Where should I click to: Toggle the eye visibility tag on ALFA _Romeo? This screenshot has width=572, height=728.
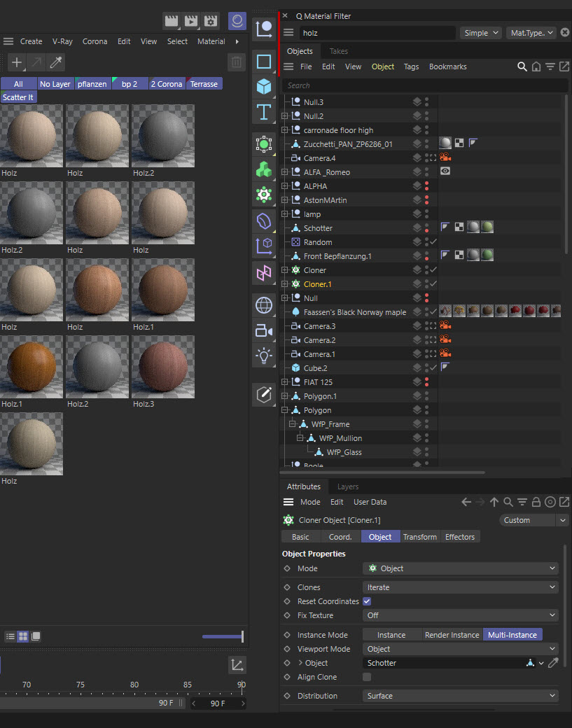(445, 172)
